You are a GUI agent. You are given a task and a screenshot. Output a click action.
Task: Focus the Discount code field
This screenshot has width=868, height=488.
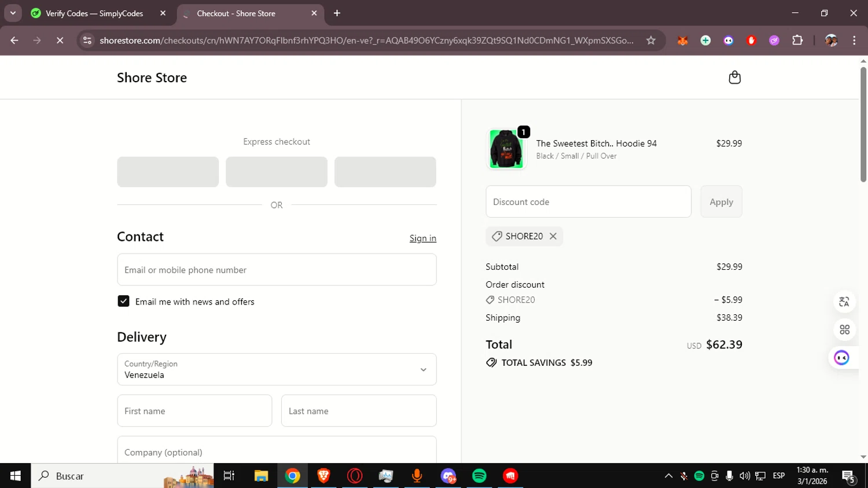click(589, 201)
